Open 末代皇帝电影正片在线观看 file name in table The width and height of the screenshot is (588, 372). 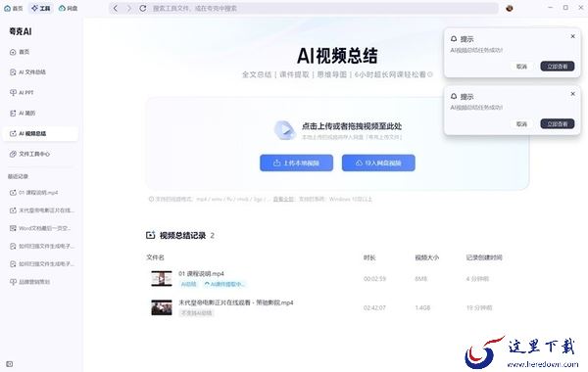tap(236, 302)
